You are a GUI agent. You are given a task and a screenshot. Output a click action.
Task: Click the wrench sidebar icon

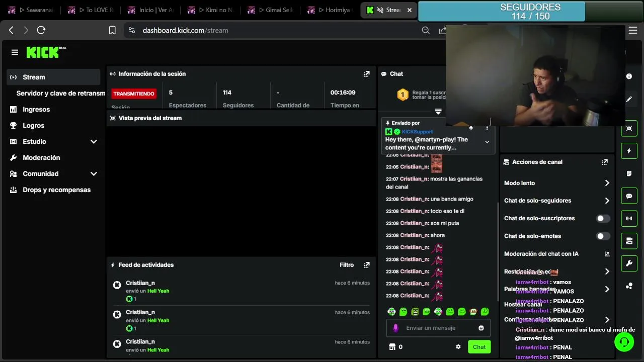(629, 263)
